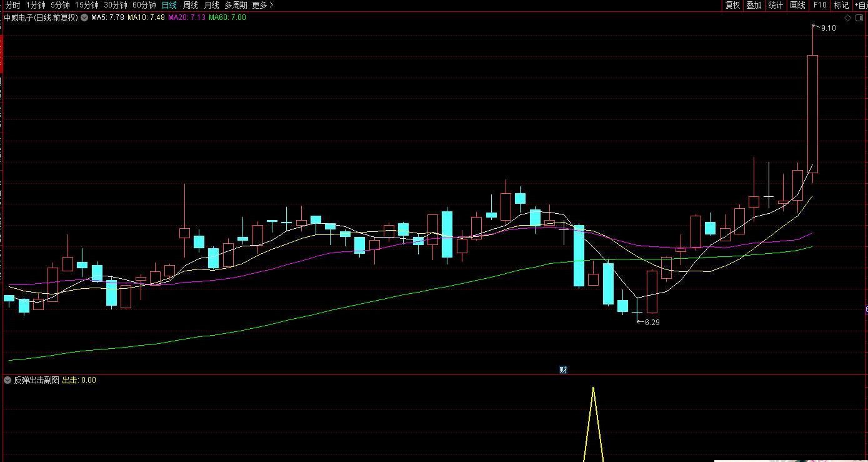Click the magenta MA20: 7.13 label
This screenshot has width=868, height=462.
tap(186, 18)
